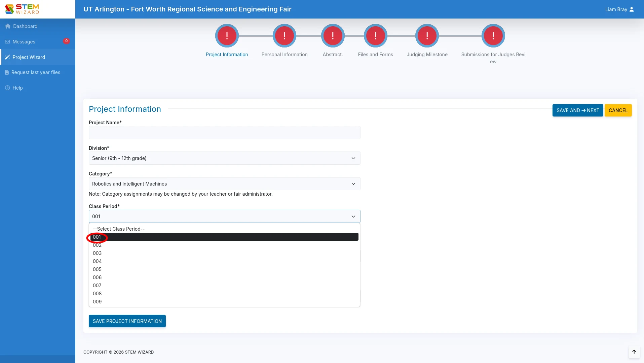This screenshot has height=363, width=644.
Task: Pick class period 001 from list
Action: pyautogui.click(x=224, y=237)
